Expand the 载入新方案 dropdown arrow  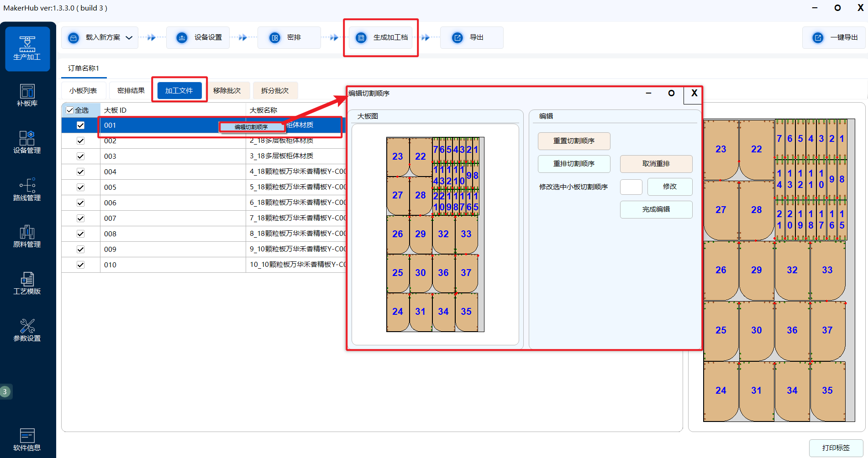click(129, 38)
